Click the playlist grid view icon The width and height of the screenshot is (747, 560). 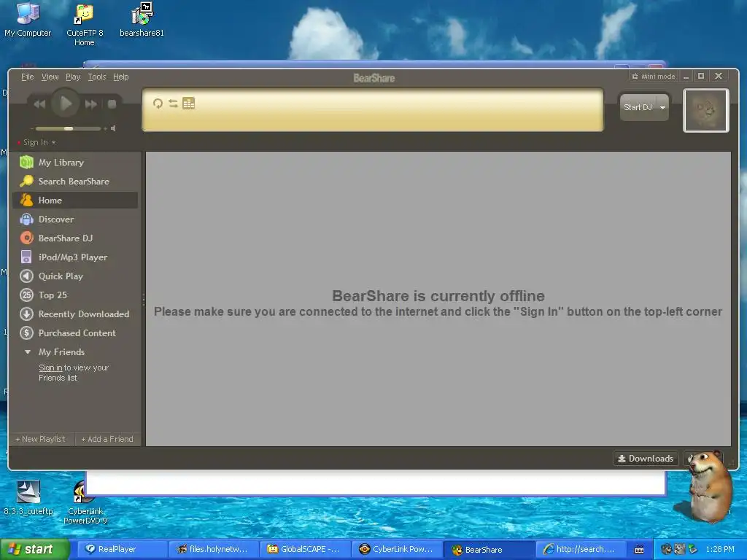(x=189, y=104)
